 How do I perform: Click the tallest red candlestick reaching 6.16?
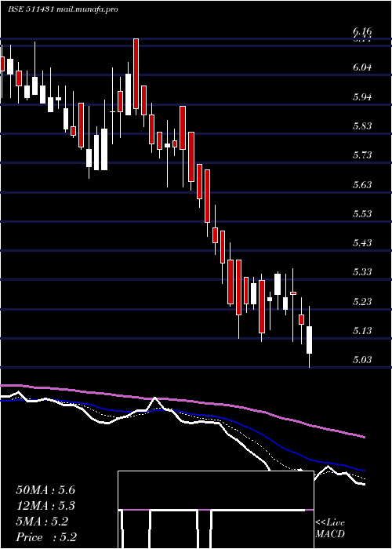point(136,74)
